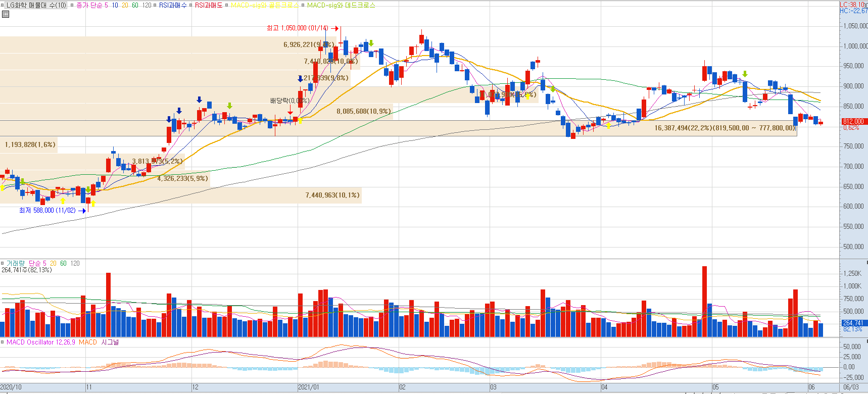868x394 pixels.
Task: Click the 배당락(0.0%) annotation
Action: tap(290, 101)
